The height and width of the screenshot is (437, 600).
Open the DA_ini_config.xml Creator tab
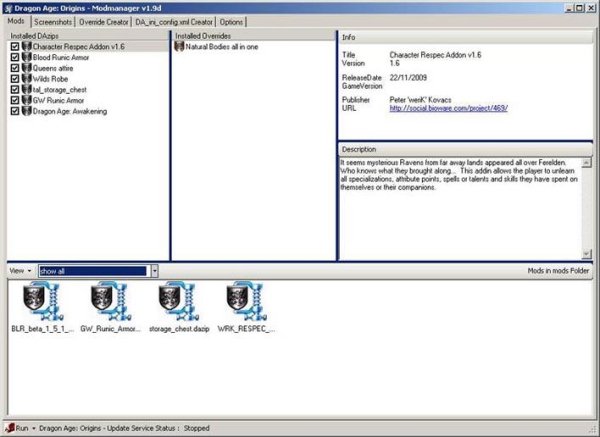(174, 22)
